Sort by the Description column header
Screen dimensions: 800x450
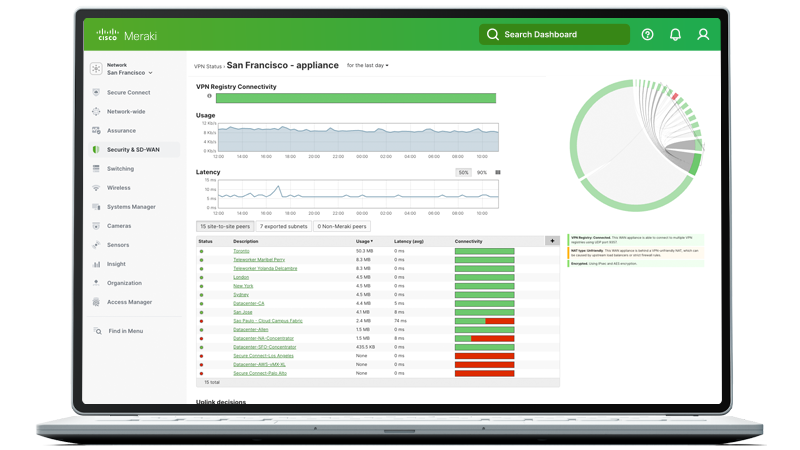[246, 241]
